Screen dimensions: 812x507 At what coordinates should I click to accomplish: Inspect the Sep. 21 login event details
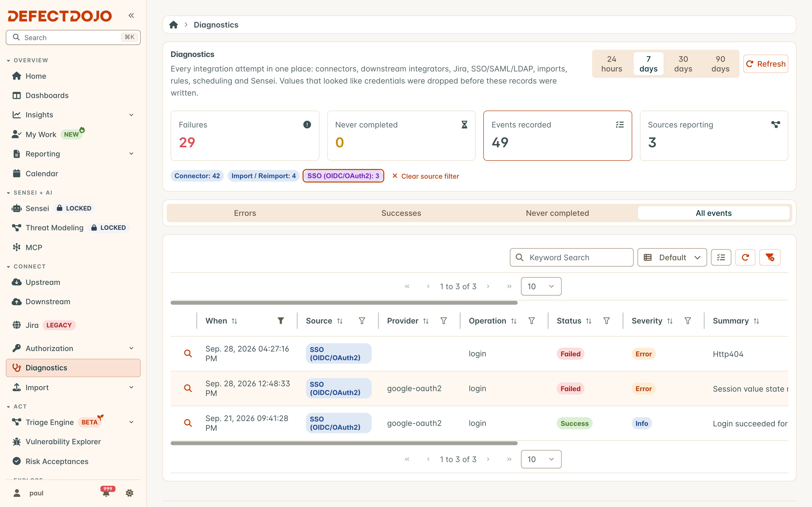click(x=188, y=423)
